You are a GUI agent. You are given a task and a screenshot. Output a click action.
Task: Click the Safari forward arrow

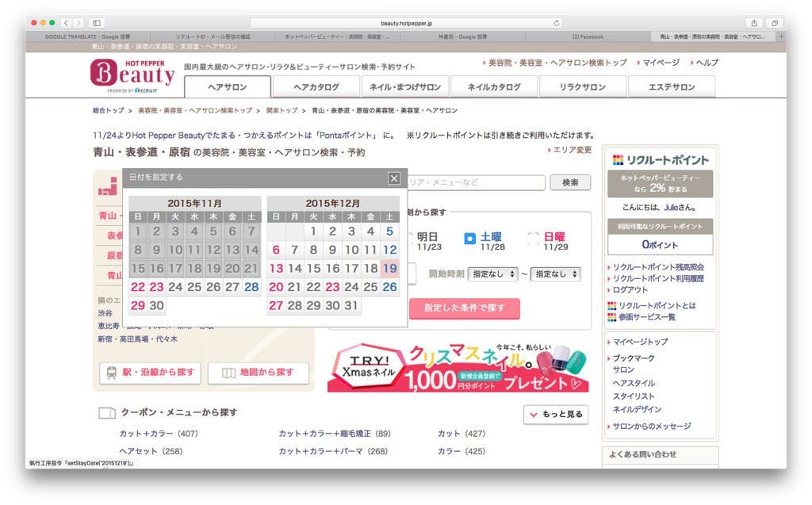79,23
